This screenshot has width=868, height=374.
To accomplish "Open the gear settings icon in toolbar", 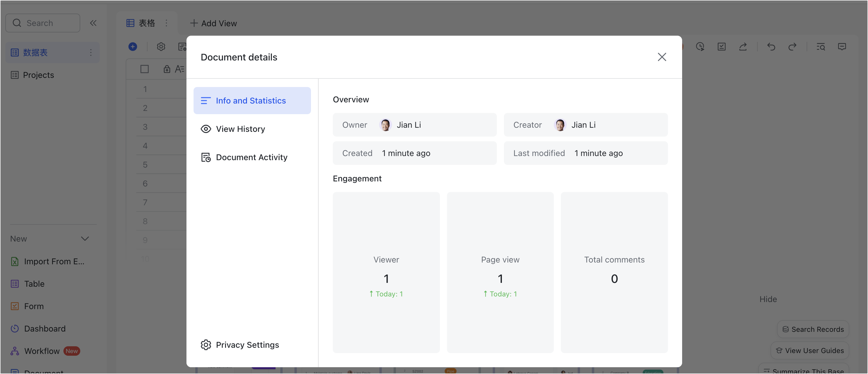I will [161, 47].
